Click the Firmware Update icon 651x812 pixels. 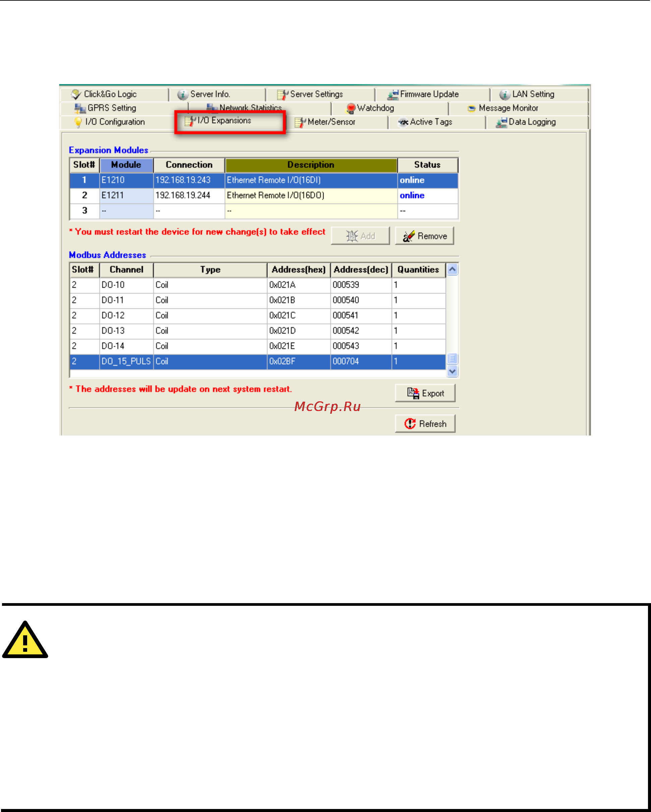click(393, 95)
